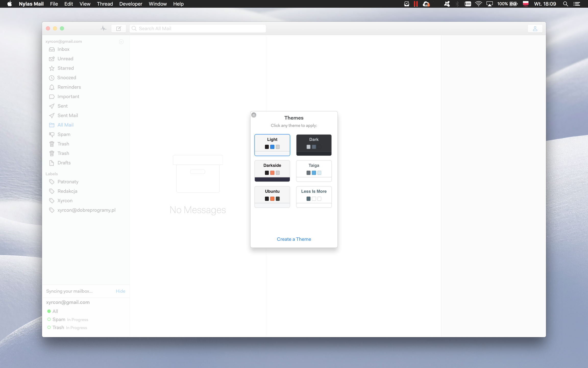
Task: Expand the xyrcon@gmail.com account dropdown arrow
Action: 121,42
